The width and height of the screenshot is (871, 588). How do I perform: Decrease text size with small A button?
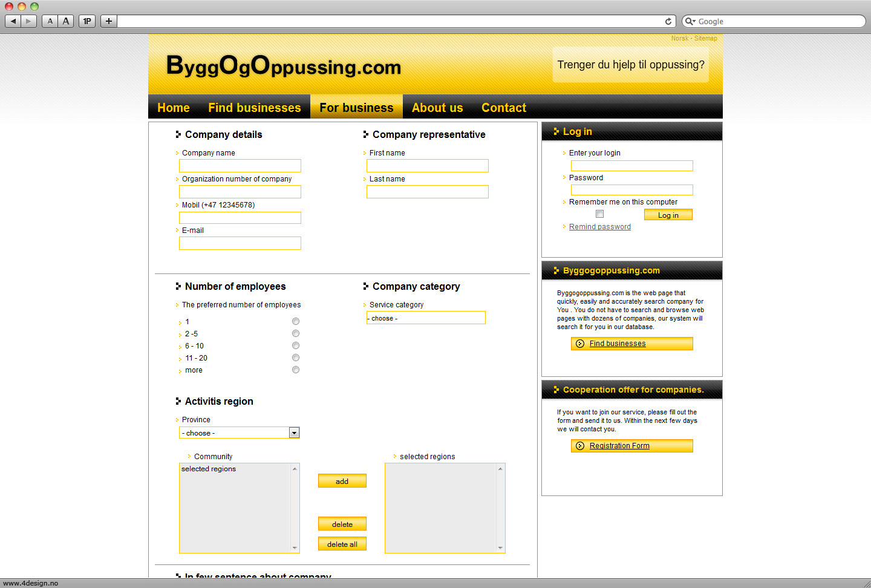50,21
